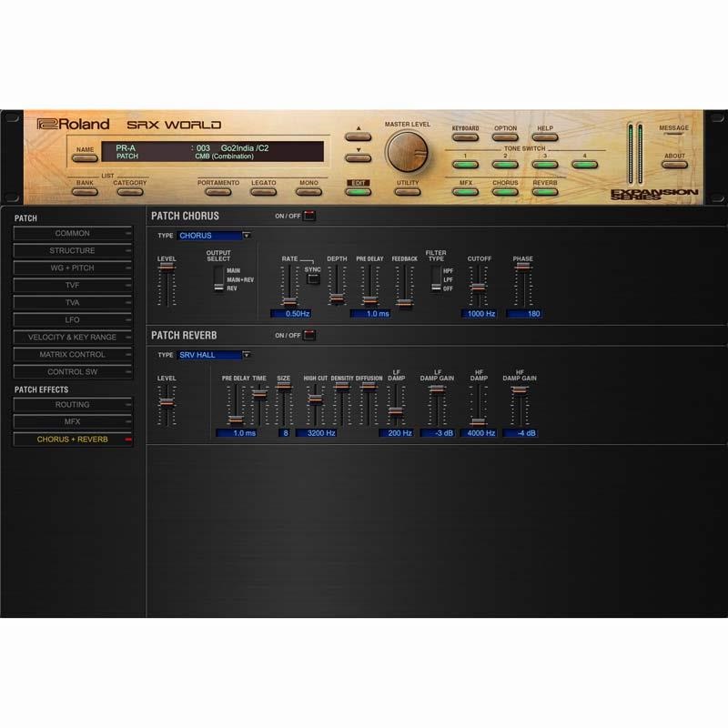Open the chorus TYPE dropdown
Image resolution: width=728 pixels, height=728 pixels.
(x=214, y=236)
